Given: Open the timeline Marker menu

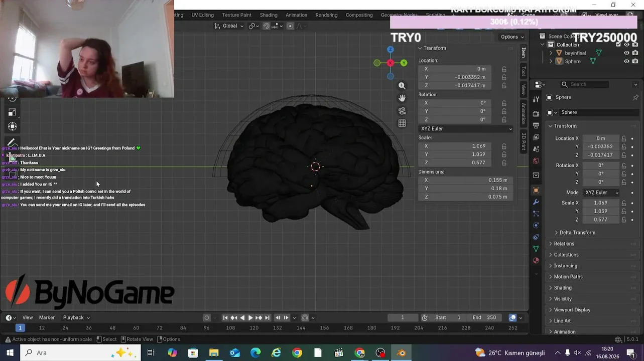Looking at the screenshot, I should (x=47, y=317).
